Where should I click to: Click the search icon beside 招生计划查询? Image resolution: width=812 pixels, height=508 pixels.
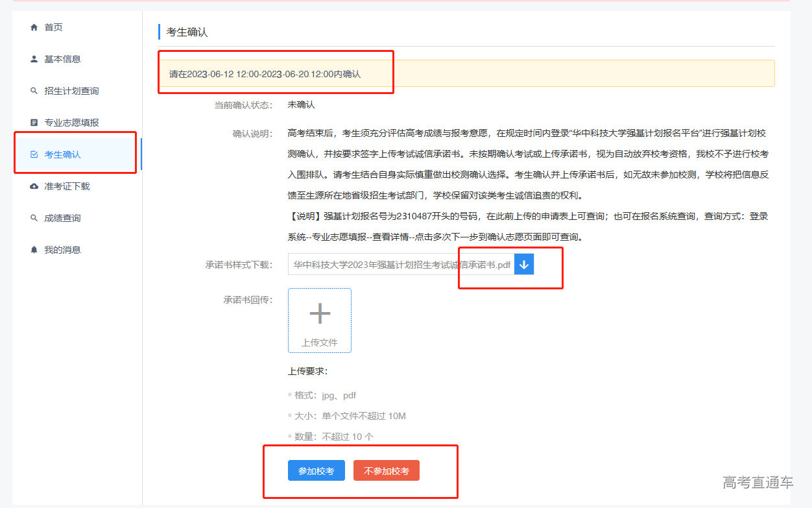tap(34, 91)
